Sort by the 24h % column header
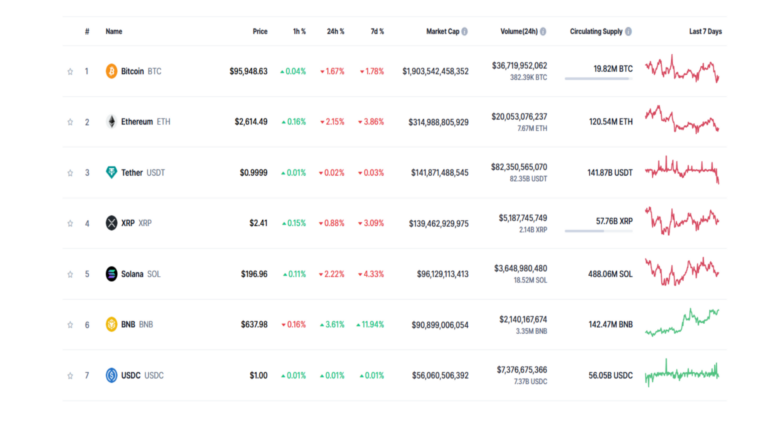Screen dimensions: 768x432 click(x=335, y=31)
